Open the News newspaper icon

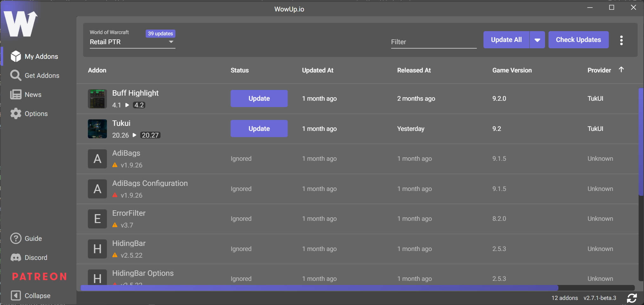pos(16,95)
